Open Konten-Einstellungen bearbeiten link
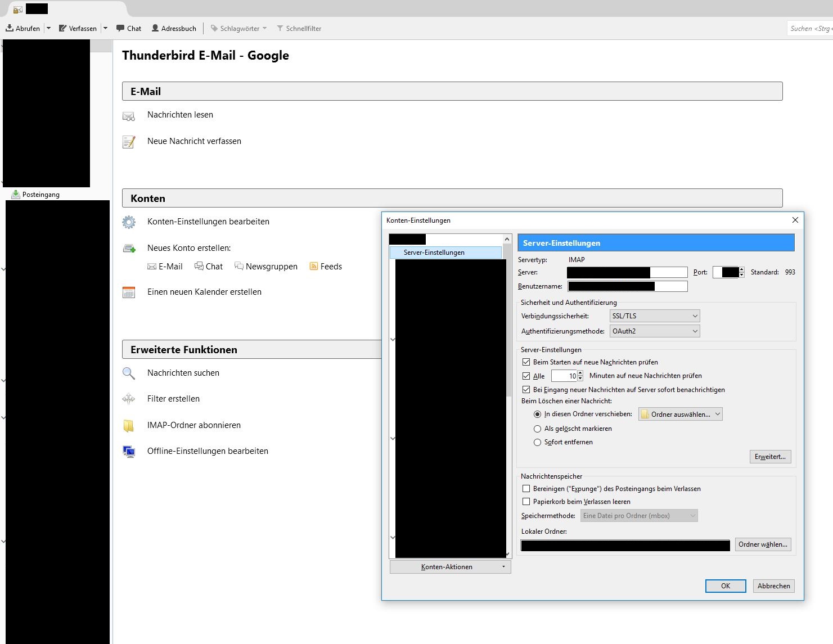This screenshot has height=644, width=833. [208, 222]
